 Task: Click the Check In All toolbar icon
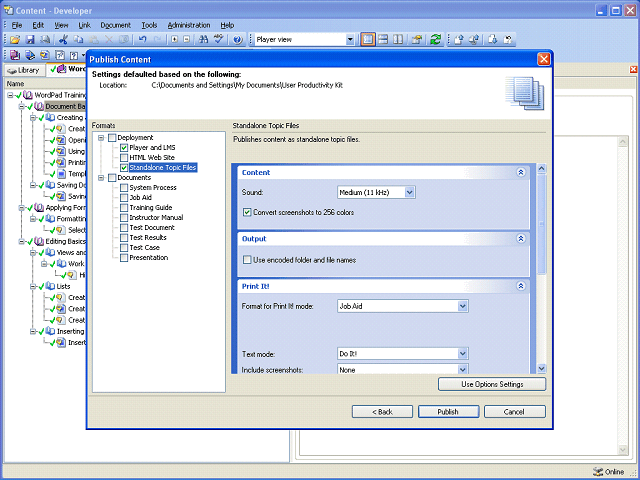point(474,40)
